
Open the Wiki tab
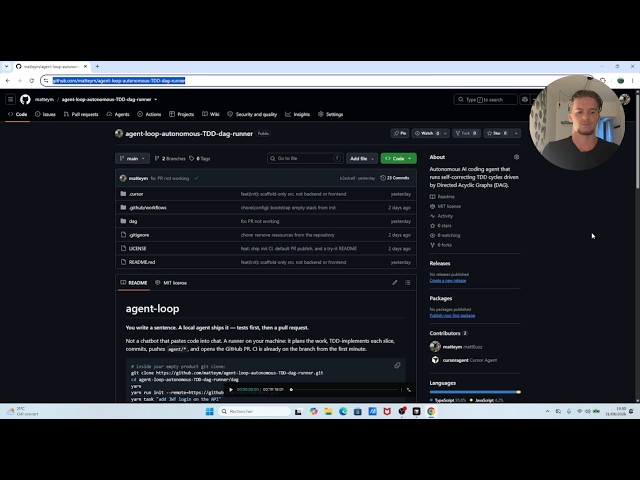(x=211, y=114)
